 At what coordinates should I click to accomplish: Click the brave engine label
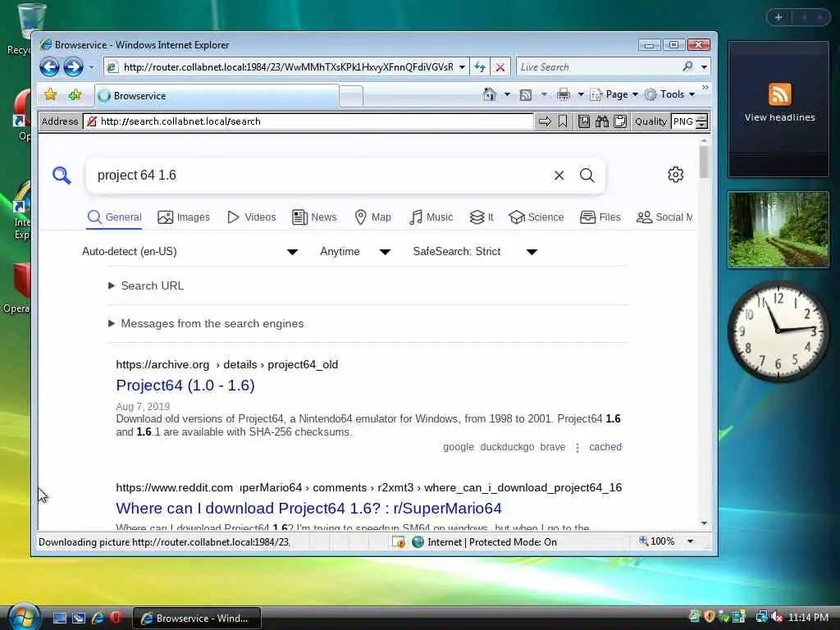tap(553, 447)
